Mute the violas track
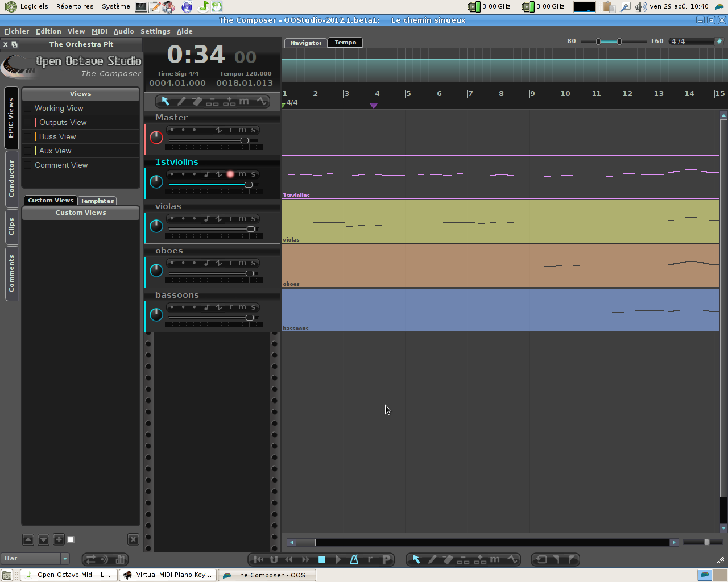 point(242,218)
